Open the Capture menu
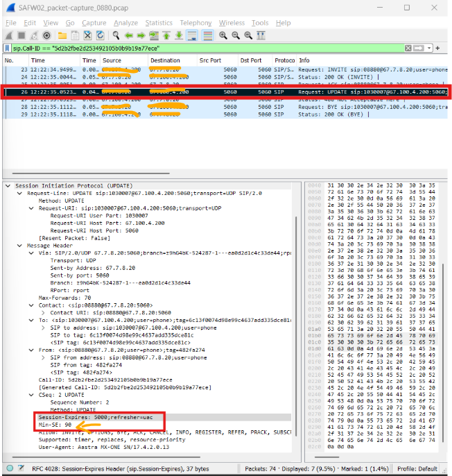Viewport: 452px width, 476px height. (94, 23)
